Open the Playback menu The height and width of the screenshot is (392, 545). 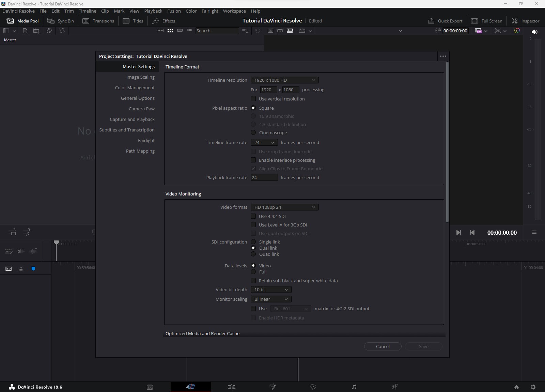[153, 11]
